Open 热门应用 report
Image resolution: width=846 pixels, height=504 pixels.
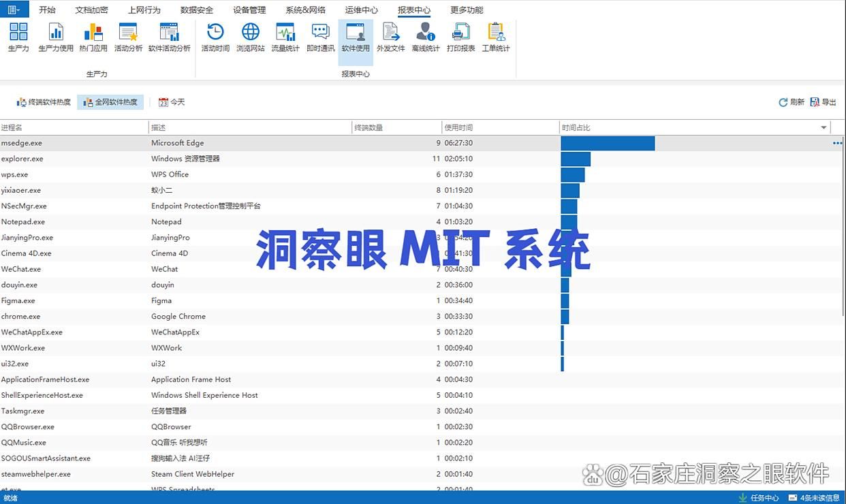93,37
